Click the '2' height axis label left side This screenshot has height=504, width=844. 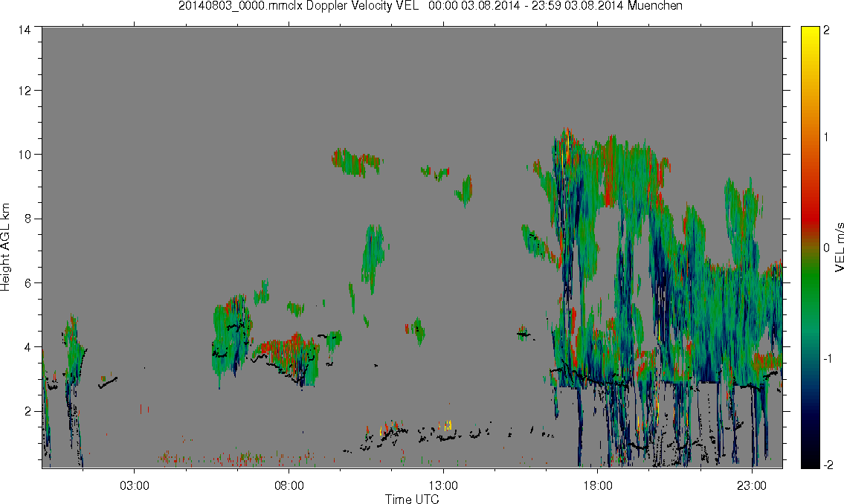coord(28,412)
